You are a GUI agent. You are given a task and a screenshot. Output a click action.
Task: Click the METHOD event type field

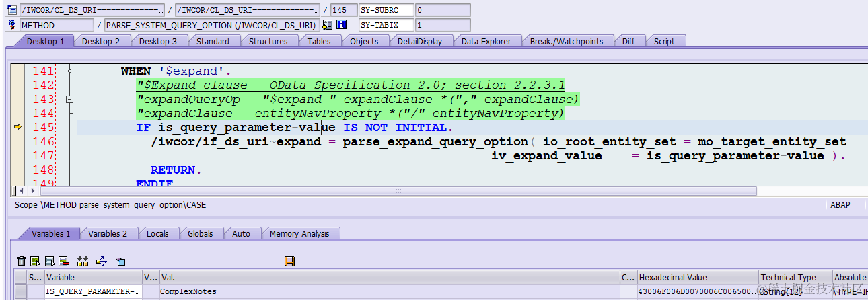57,25
